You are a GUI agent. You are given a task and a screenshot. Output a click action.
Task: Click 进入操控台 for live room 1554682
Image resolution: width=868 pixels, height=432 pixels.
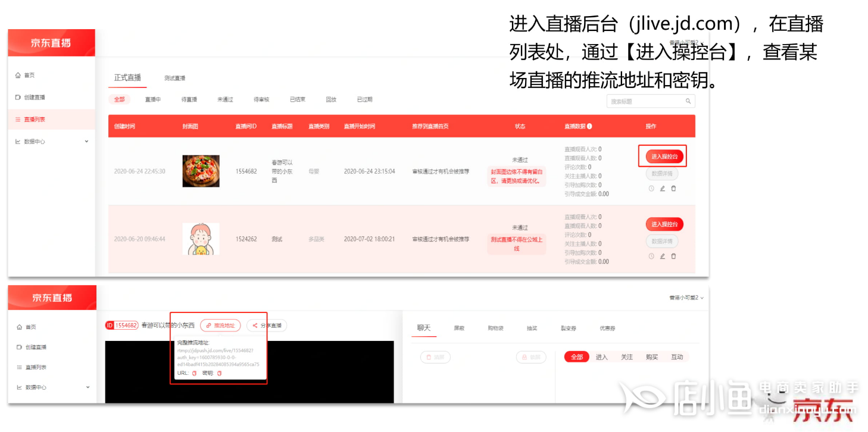[x=664, y=156]
